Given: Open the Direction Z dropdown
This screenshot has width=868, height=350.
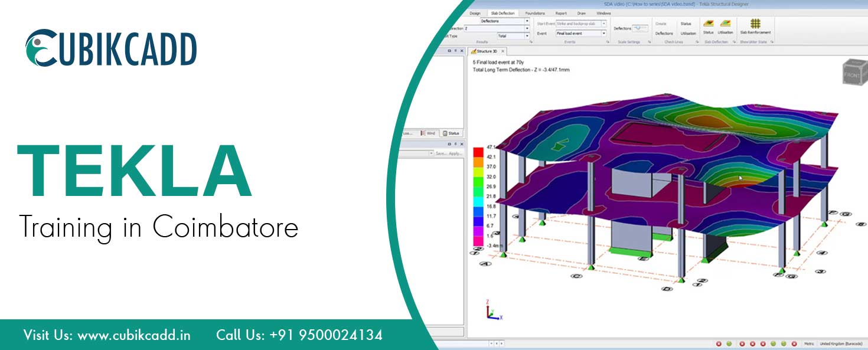Looking at the screenshot, I should point(527,28).
